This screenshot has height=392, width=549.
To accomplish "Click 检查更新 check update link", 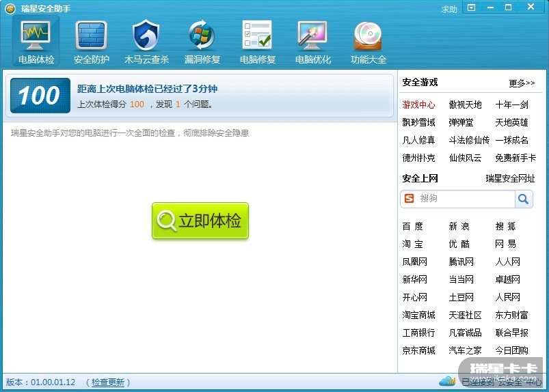I will pyautogui.click(x=108, y=382).
